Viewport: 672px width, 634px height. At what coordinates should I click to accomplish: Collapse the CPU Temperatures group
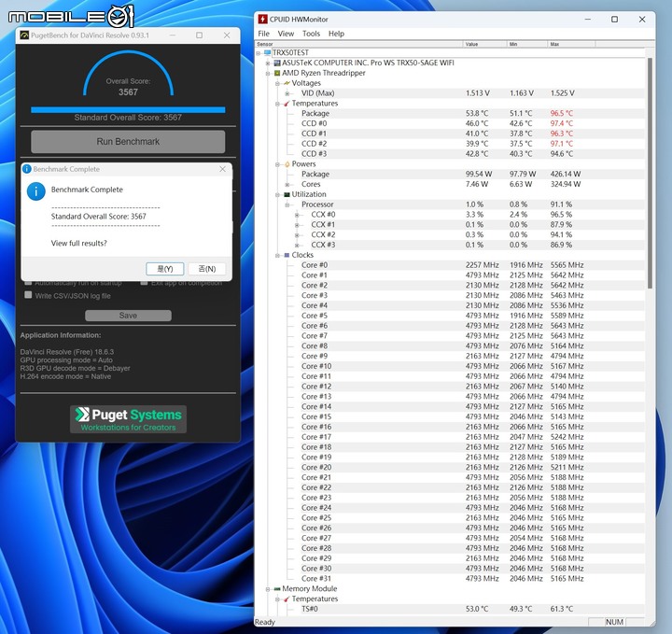[277, 104]
